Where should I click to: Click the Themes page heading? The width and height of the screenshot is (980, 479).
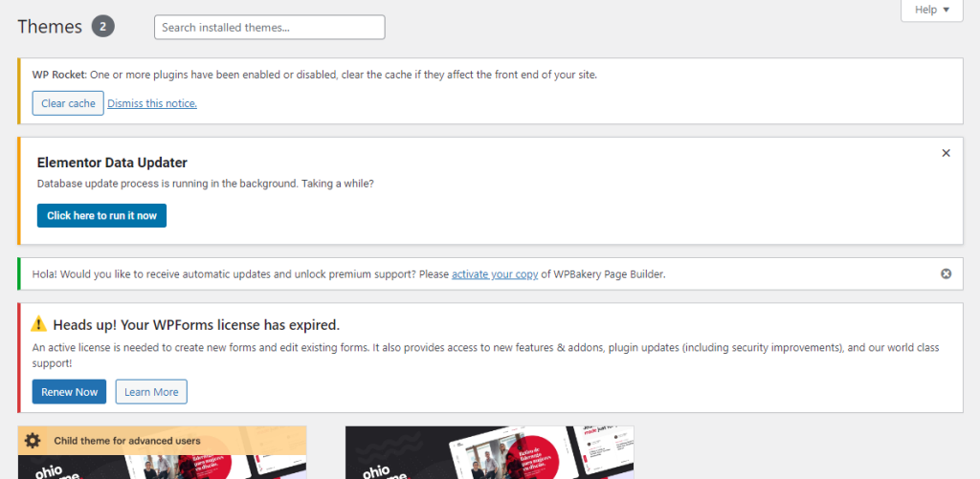[50, 27]
